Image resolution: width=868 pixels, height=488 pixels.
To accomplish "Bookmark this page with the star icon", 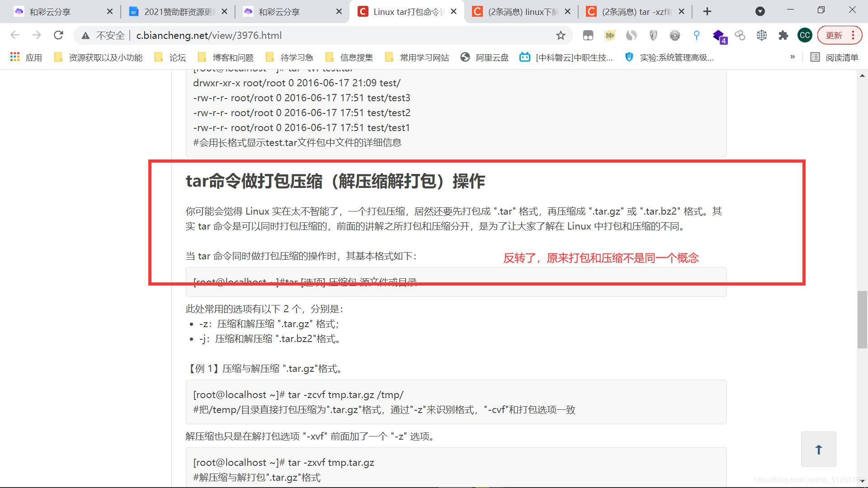I will click(x=561, y=35).
